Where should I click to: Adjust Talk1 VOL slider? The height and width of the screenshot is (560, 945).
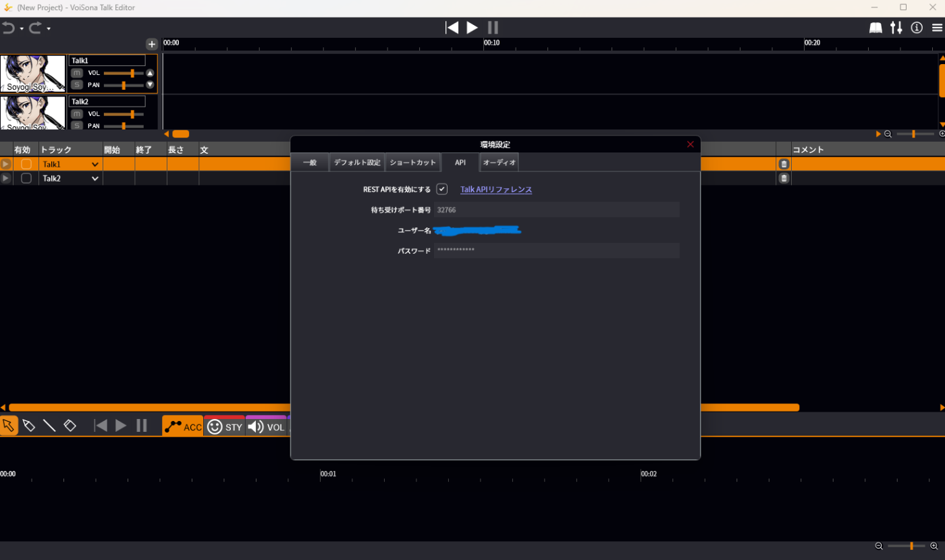pos(124,73)
